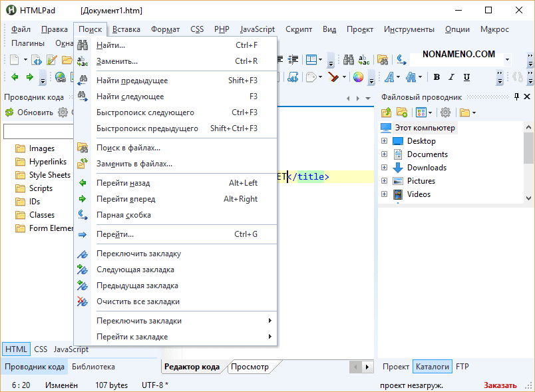
Task: Open the color wheel picker
Action: click(x=358, y=77)
